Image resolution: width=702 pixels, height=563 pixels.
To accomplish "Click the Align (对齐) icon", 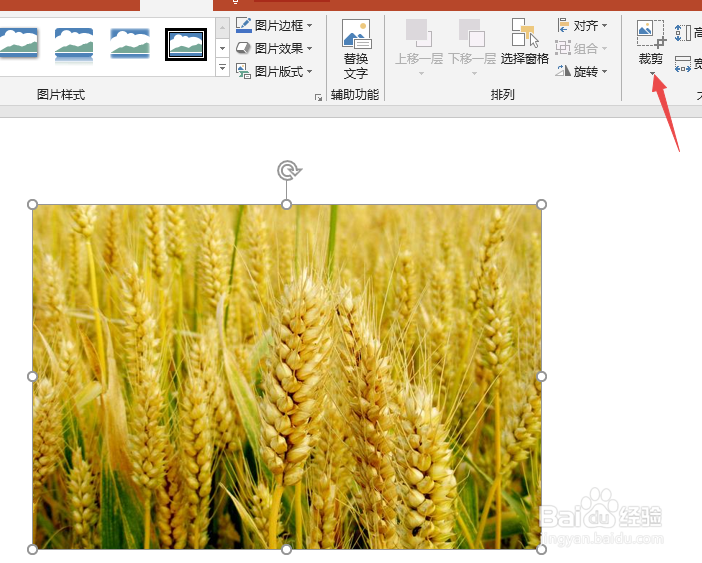I will [563, 25].
